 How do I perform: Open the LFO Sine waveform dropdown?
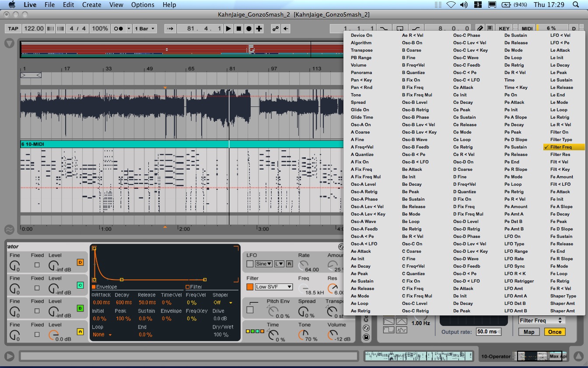click(x=264, y=264)
